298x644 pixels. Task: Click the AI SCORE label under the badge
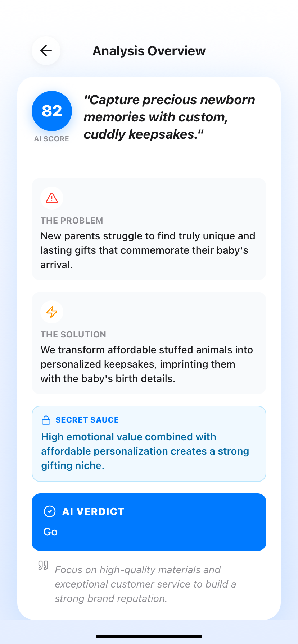51,139
